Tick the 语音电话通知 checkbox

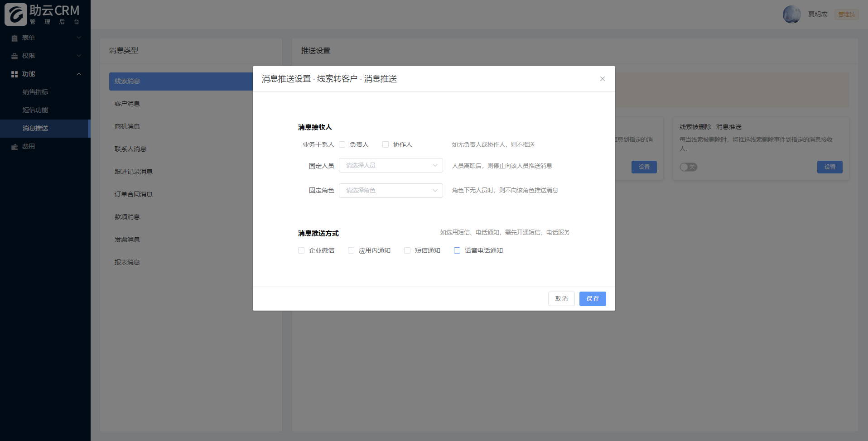point(457,250)
